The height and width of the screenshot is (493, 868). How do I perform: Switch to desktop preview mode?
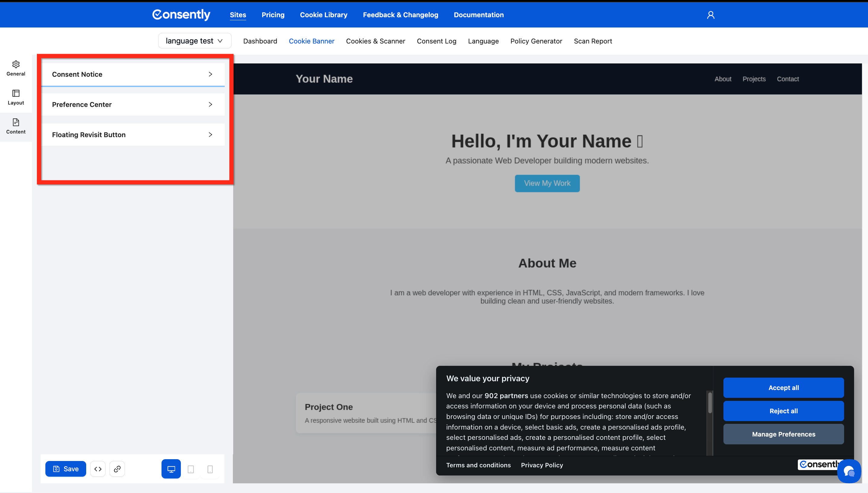pos(171,469)
